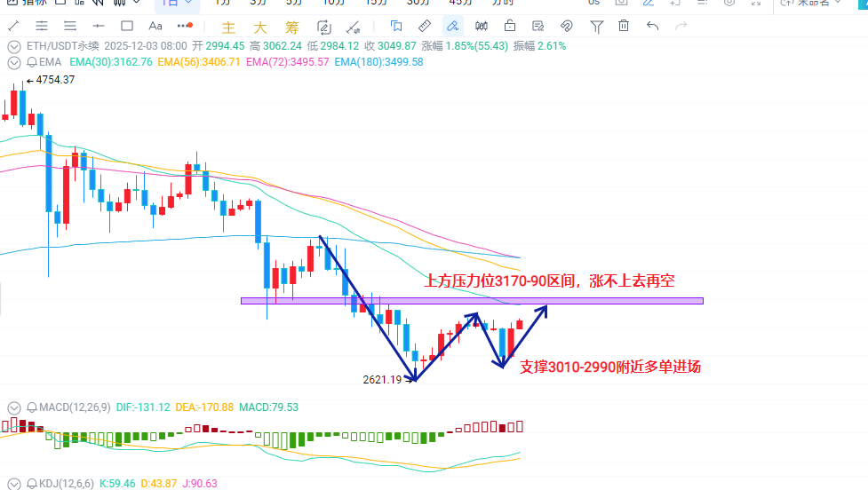Screen dimensions: 868x490
Task: Choose the Aa text annotation tool
Action: (156, 26)
